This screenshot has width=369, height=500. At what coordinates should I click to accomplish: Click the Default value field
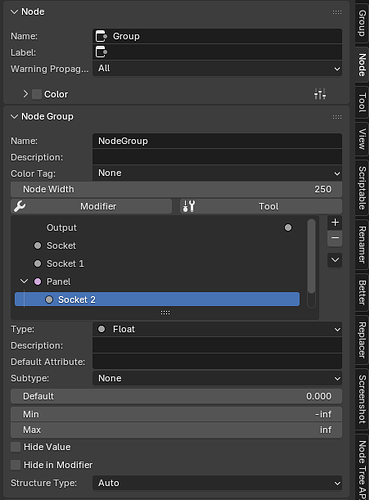click(x=176, y=396)
